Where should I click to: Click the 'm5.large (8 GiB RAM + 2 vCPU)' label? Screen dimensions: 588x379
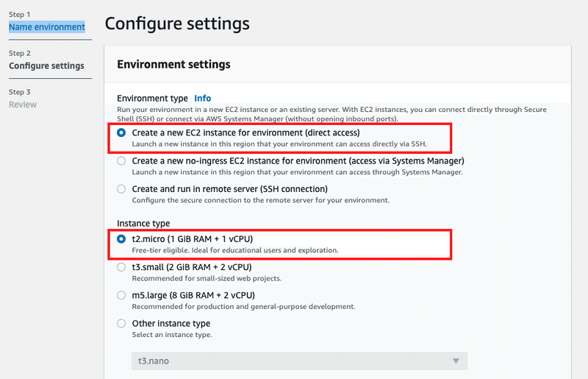tap(192, 295)
